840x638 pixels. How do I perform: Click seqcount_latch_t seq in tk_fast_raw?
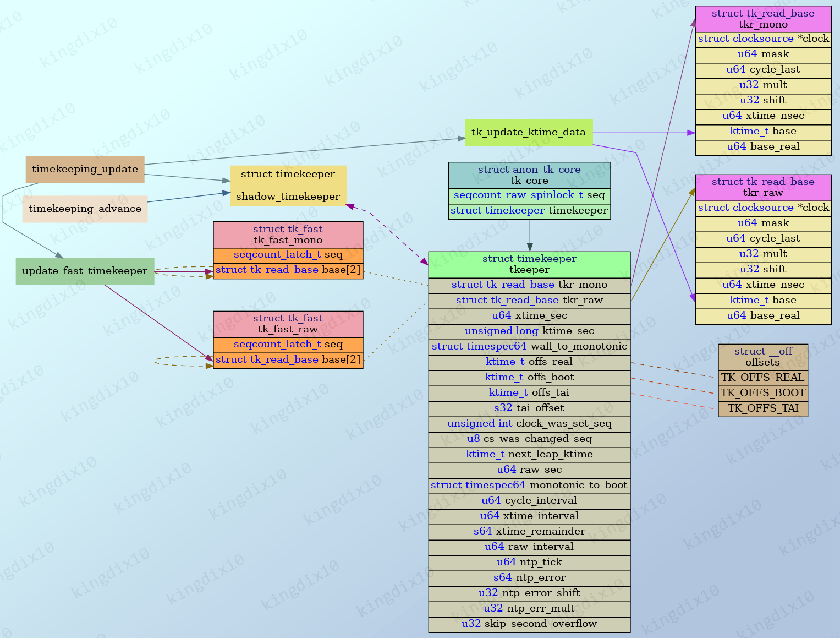[x=288, y=345]
